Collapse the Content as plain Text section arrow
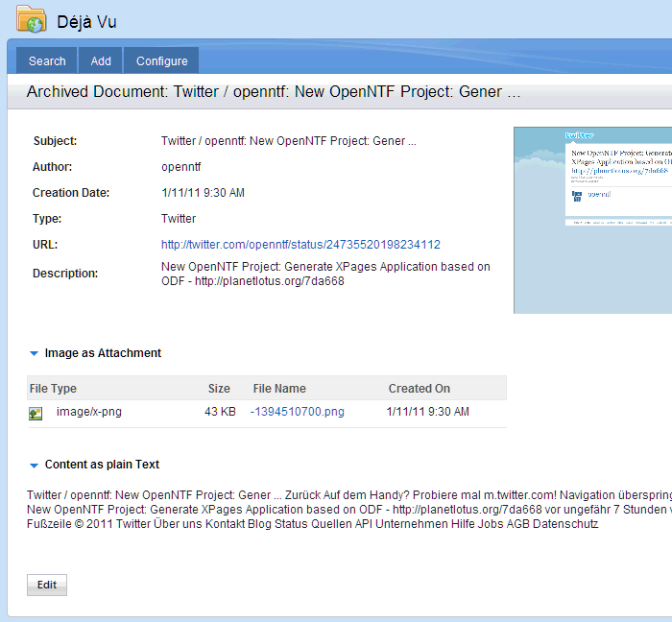672x622 pixels. pyautogui.click(x=34, y=466)
